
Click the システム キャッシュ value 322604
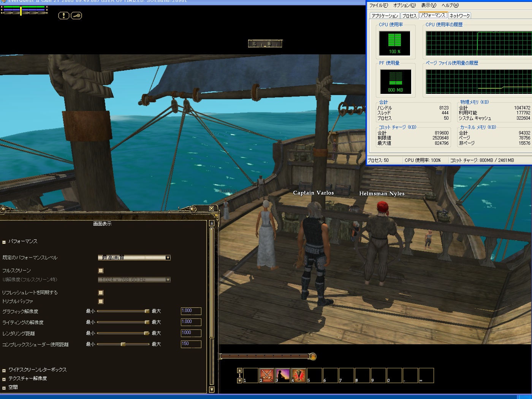coord(523,118)
